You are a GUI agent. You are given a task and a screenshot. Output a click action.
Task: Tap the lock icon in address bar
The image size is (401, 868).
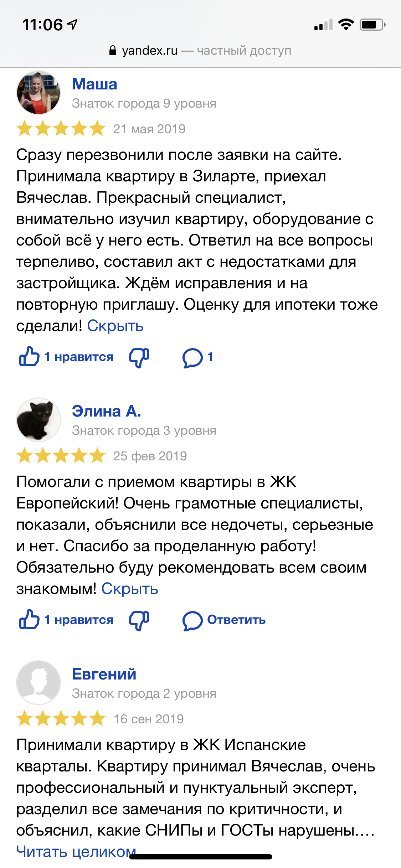point(113,51)
